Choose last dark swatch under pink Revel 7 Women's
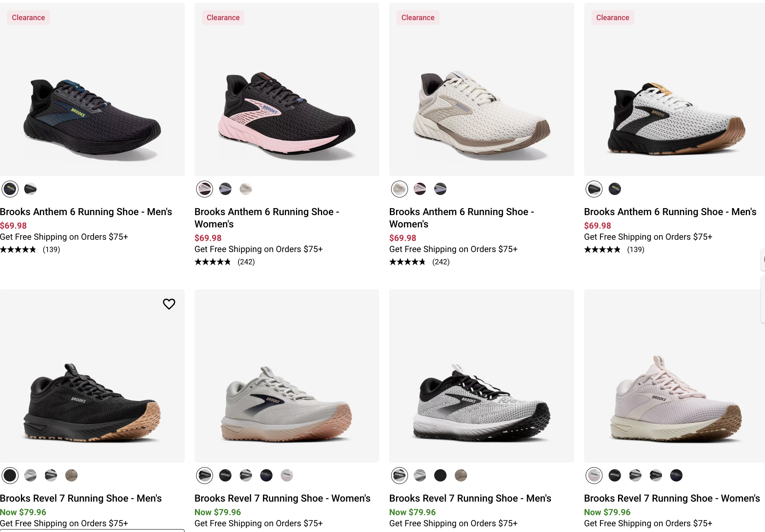 (676, 475)
